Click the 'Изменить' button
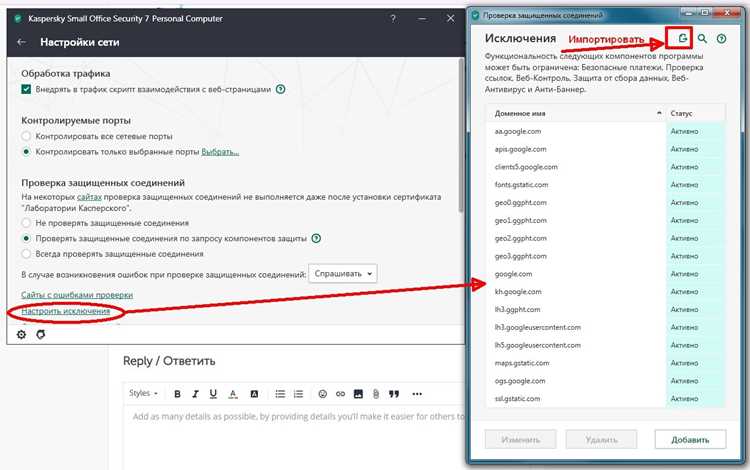The image size is (750, 470). click(520, 439)
